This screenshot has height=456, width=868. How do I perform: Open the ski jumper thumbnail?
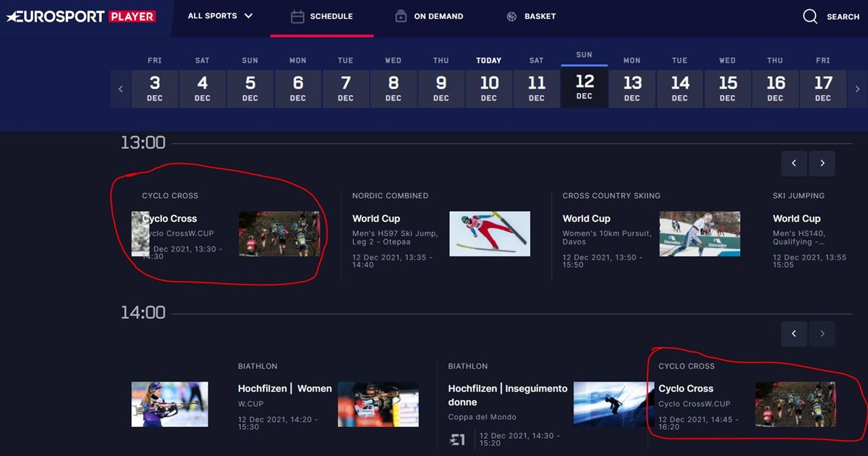pos(490,233)
